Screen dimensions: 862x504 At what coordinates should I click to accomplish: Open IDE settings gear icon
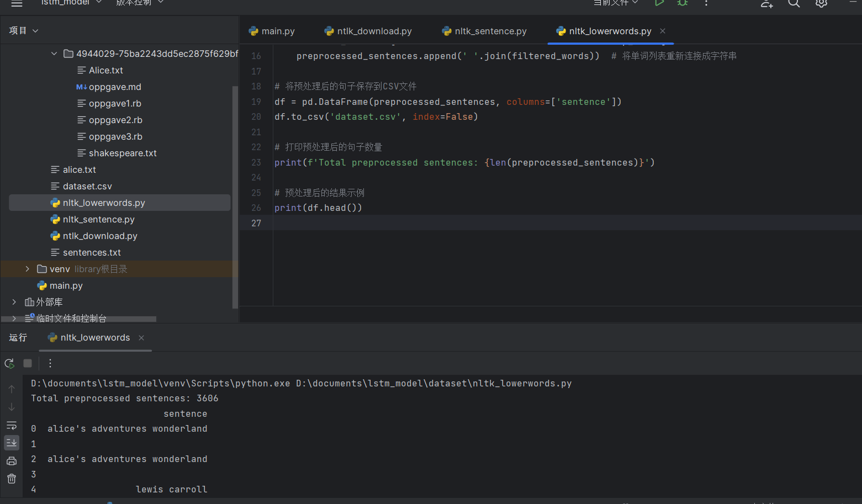pos(821,3)
